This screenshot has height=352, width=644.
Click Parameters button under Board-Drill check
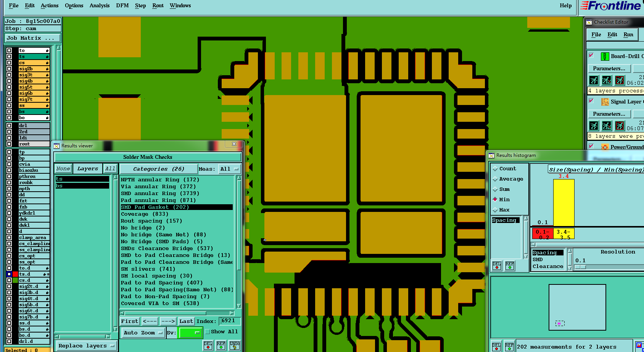pos(609,69)
